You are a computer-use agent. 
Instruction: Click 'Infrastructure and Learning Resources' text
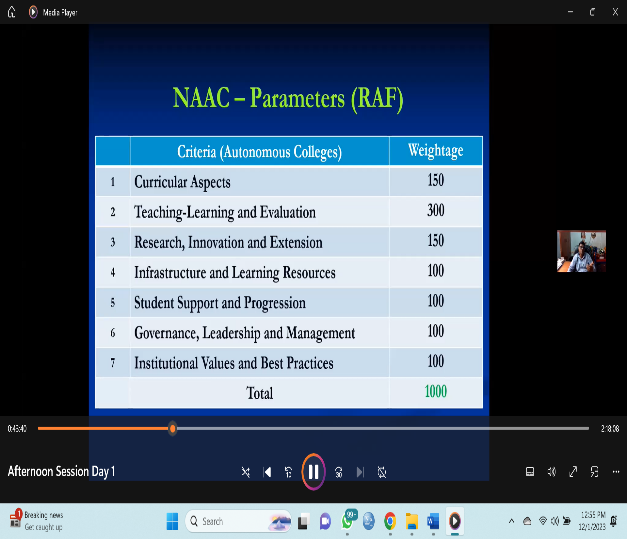tap(235, 273)
